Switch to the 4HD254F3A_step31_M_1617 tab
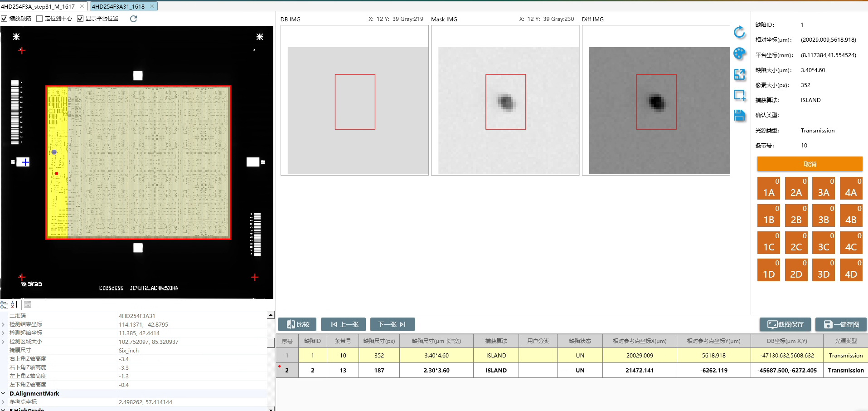Image resolution: width=868 pixels, height=411 pixels. (38, 6)
